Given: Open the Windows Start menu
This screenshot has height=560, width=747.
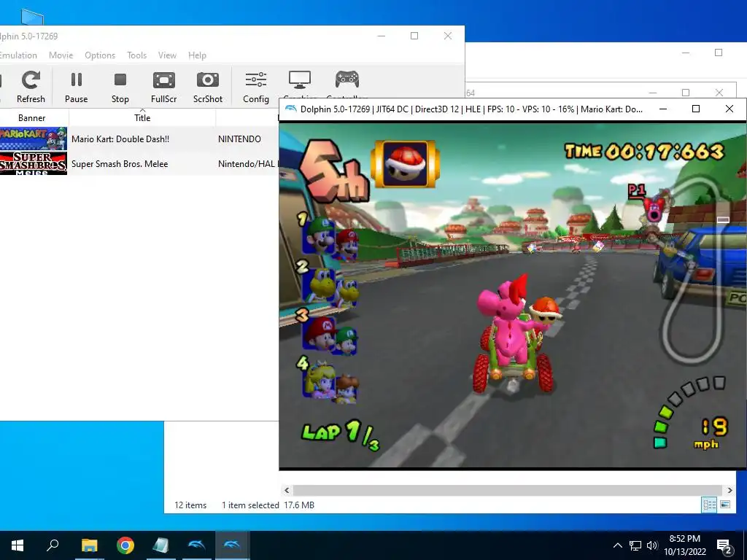Looking at the screenshot, I should click(x=18, y=545).
